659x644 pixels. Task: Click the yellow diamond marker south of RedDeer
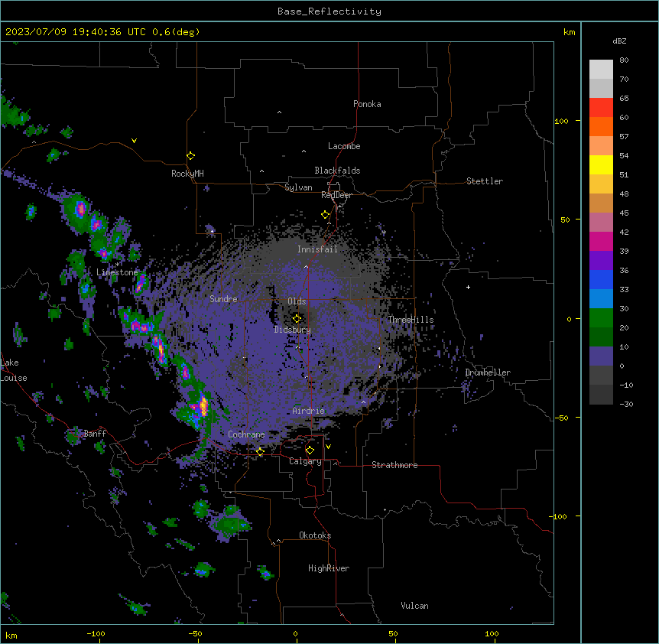326,215
